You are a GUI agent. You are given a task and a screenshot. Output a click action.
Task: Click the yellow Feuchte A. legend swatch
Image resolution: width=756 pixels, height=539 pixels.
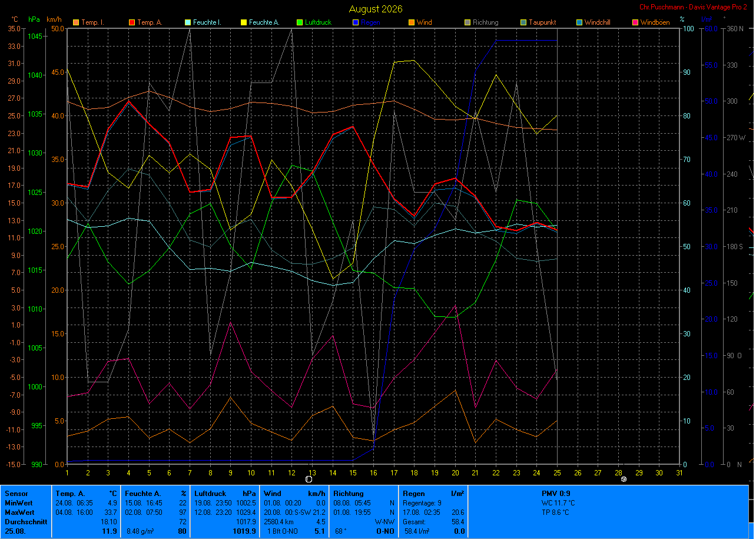pyautogui.click(x=243, y=23)
